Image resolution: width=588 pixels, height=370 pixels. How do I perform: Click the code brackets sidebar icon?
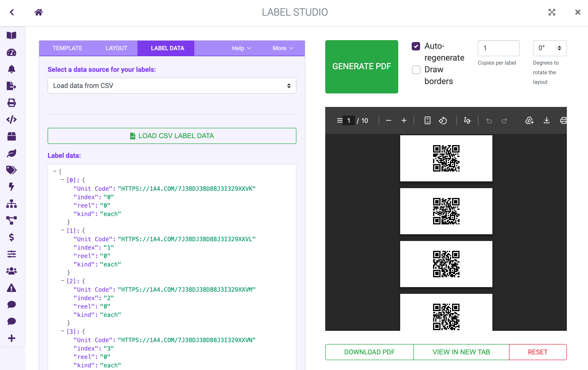point(12,120)
